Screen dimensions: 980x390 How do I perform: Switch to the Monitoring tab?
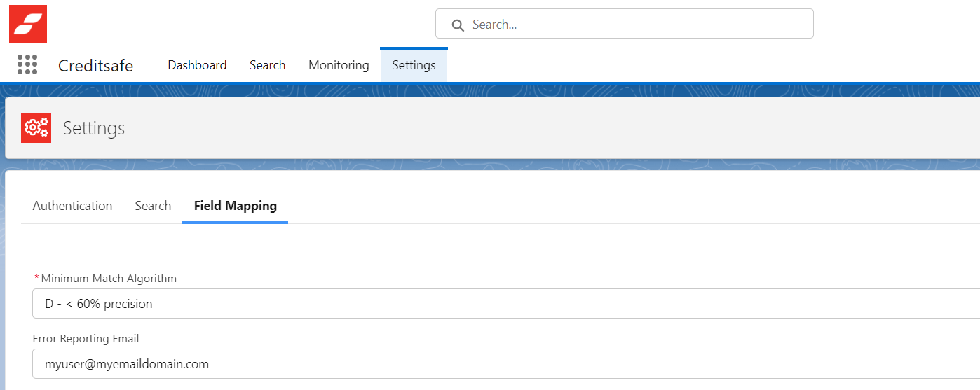click(x=339, y=65)
